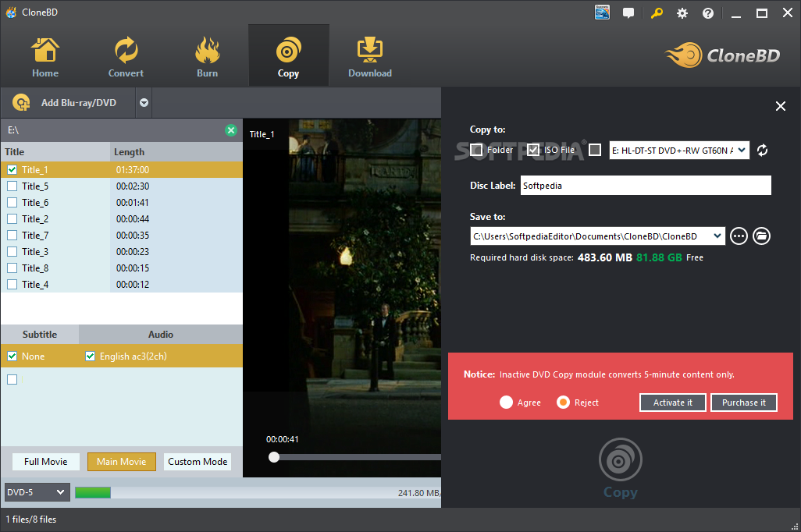Open the Download module
The height and width of the screenshot is (532, 801).
click(x=370, y=57)
